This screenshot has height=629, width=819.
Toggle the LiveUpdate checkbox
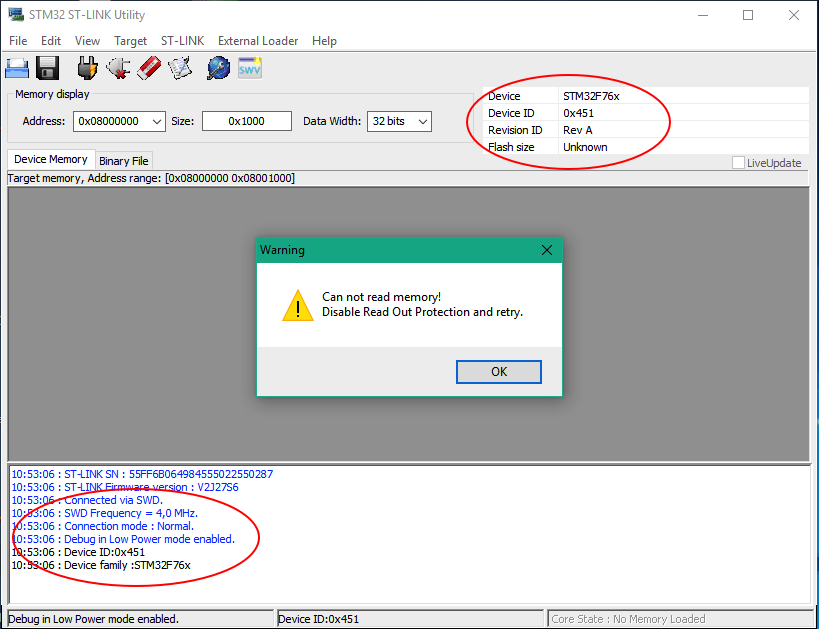[x=738, y=163]
